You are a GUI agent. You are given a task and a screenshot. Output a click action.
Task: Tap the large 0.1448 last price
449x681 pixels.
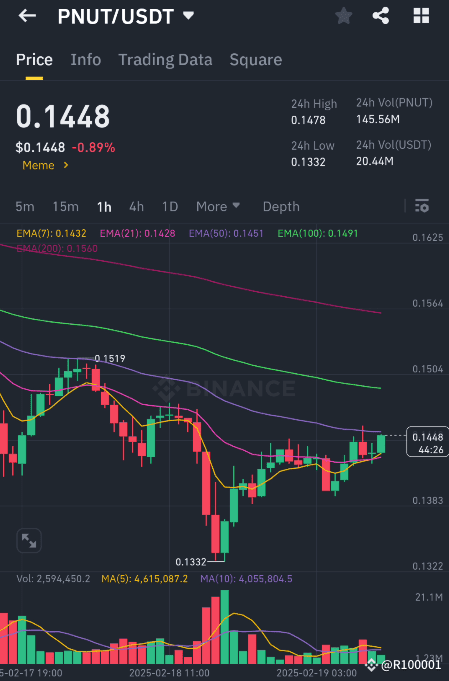tap(63, 116)
